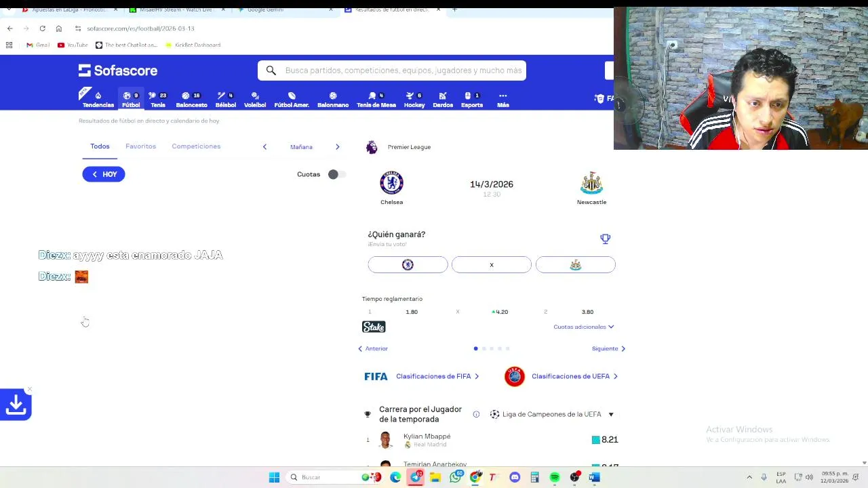The width and height of the screenshot is (868, 488).
Task: Open the Dardos sport category
Action: pyautogui.click(x=443, y=100)
